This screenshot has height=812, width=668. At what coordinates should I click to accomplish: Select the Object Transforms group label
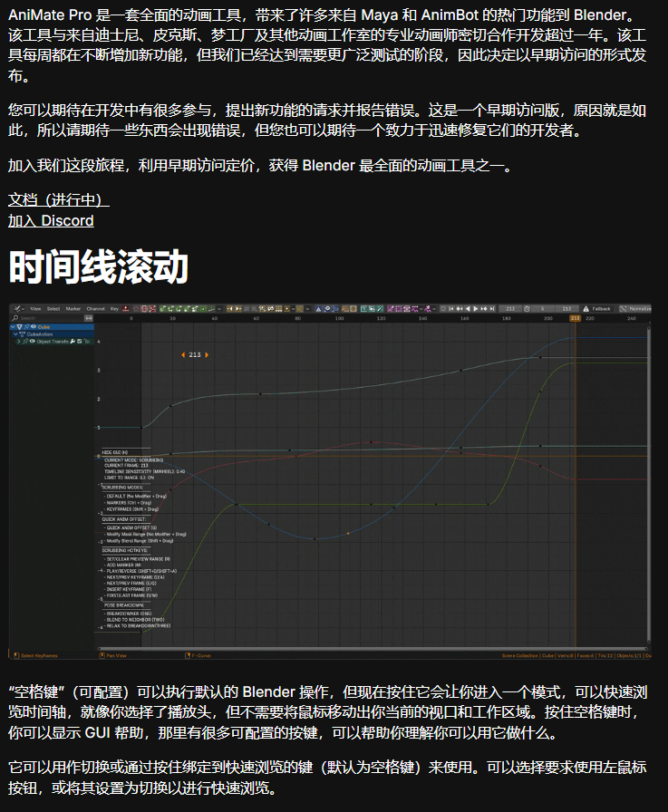point(53,342)
